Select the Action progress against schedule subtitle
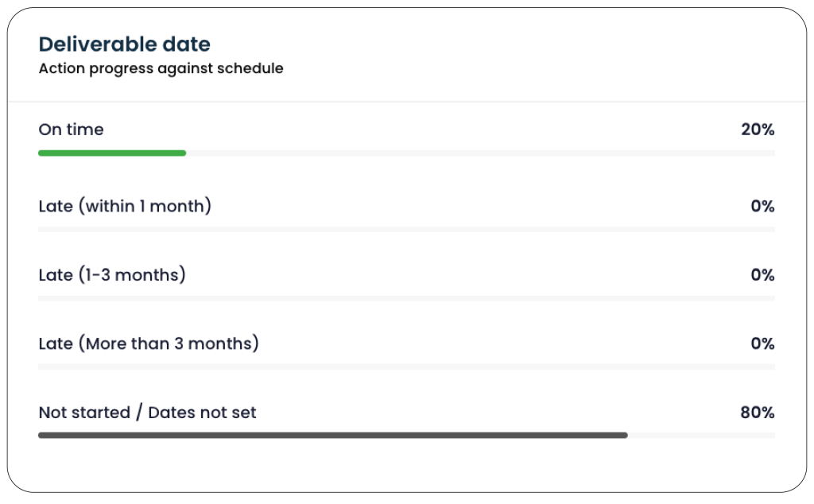This screenshot has width=814, height=504. pyautogui.click(x=161, y=68)
